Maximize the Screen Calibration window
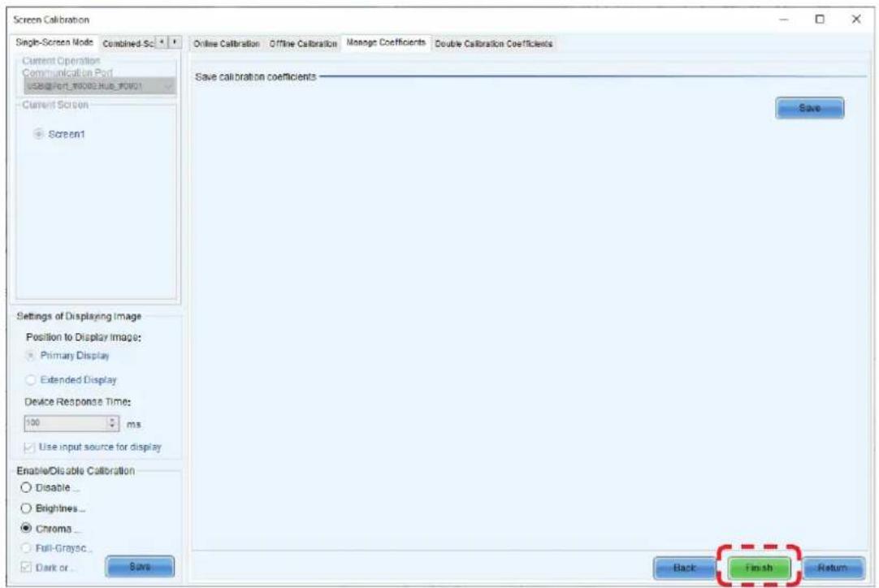 pyautogui.click(x=820, y=19)
